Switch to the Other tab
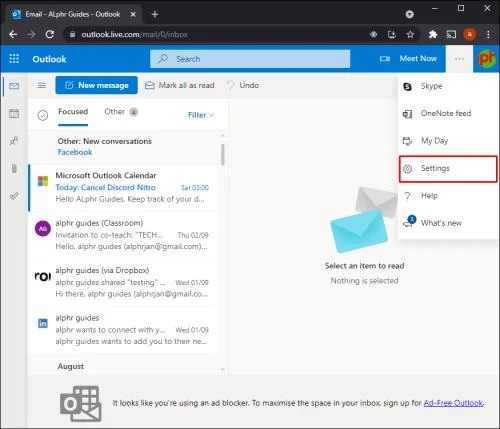The width and height of the screenshot is (500, 429). (121, 112)
